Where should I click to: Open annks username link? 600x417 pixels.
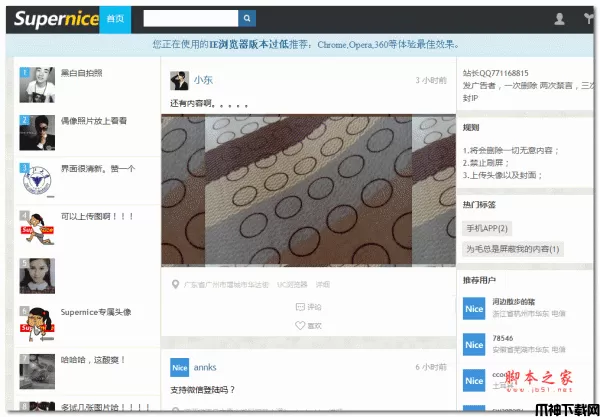(x=205, y=367)
